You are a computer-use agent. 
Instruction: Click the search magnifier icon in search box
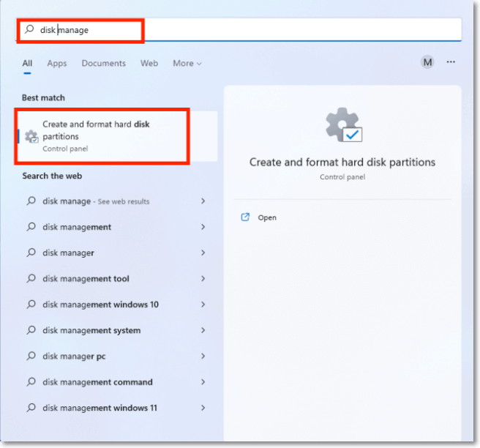click(29, 29)
